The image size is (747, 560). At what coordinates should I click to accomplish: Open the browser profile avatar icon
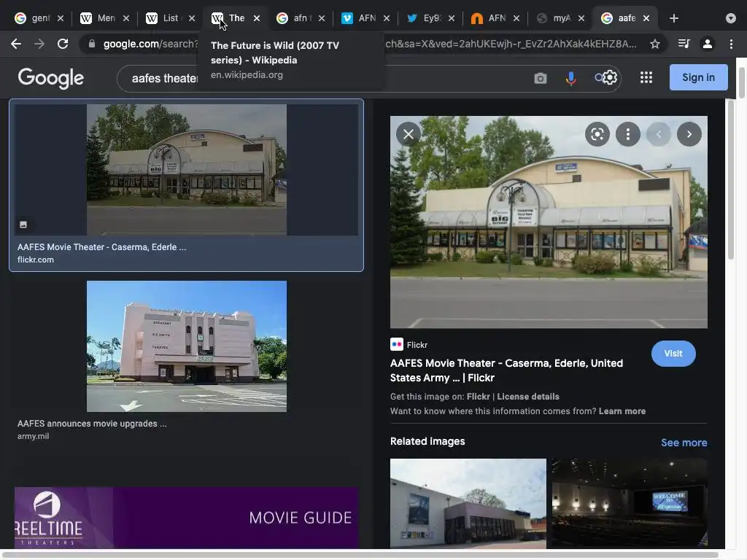pos(708,44)
